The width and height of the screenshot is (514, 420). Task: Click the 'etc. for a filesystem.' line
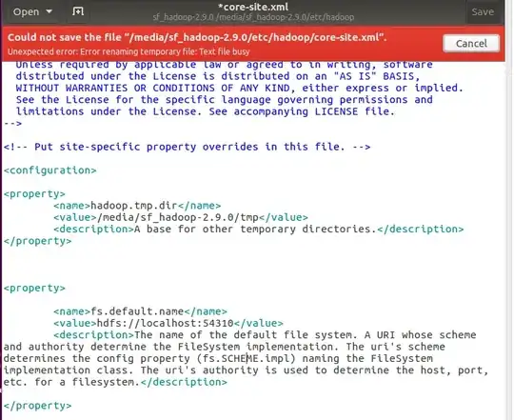pyautogui.click(x=115, y=382)
